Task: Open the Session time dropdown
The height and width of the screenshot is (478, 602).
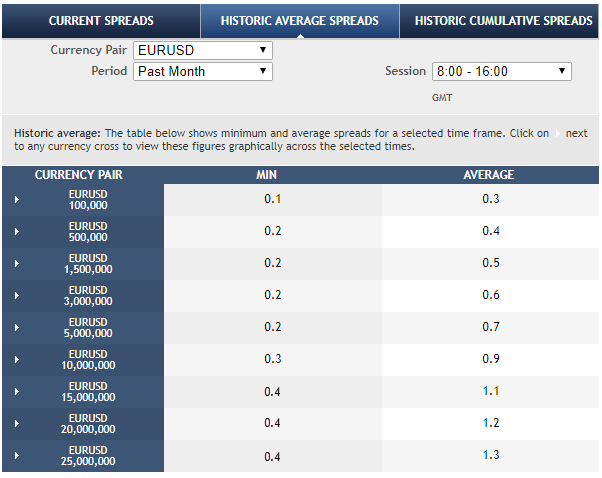Action: point(501,71)
